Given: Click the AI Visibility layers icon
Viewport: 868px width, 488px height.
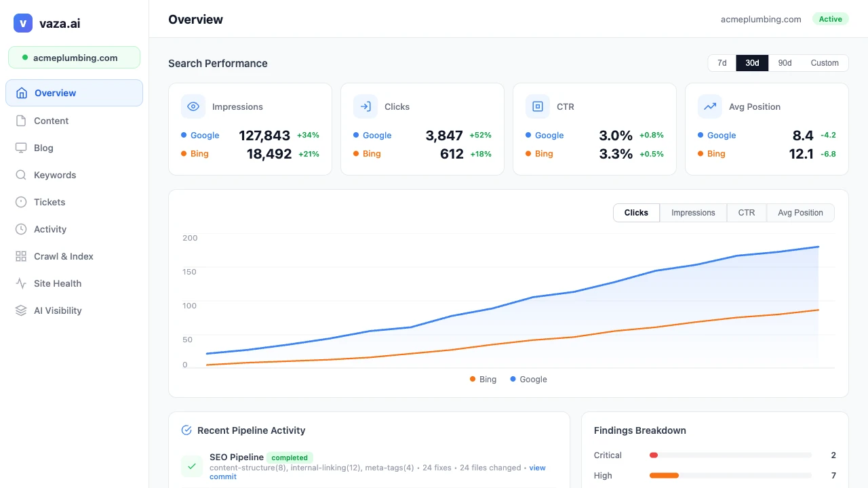Looking at the screenshot, I should tap(21, 310).
